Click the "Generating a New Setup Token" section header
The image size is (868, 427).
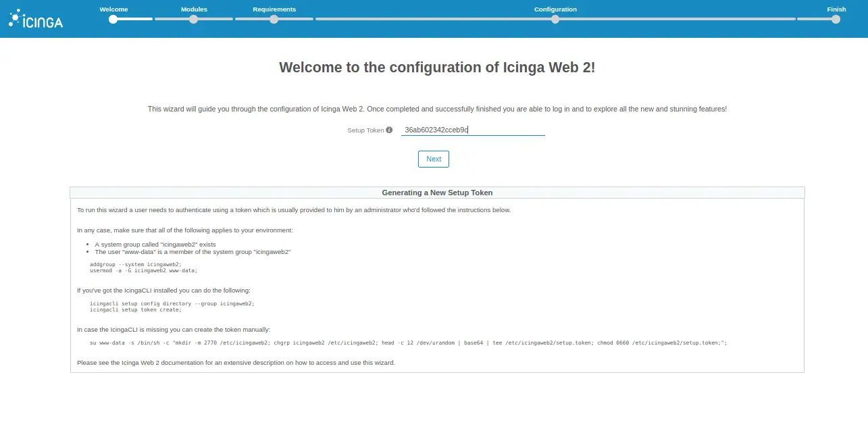click(437, 193)
